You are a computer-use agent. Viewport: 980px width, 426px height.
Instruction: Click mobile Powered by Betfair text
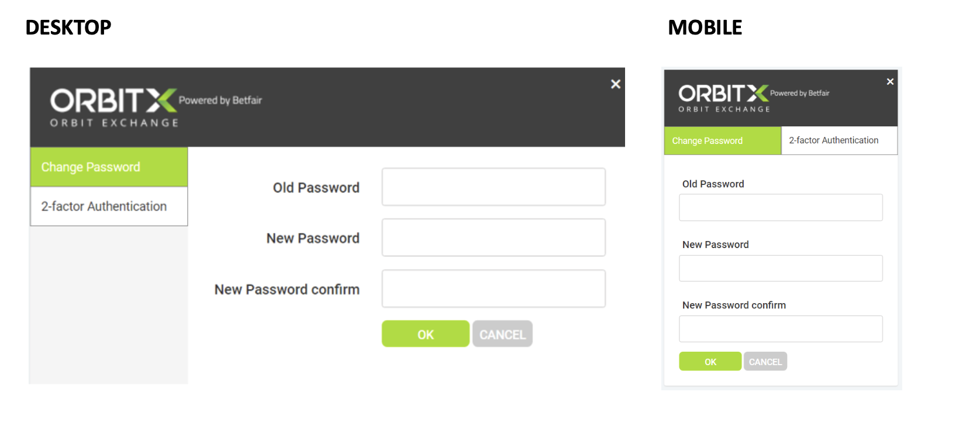[799, 93]
